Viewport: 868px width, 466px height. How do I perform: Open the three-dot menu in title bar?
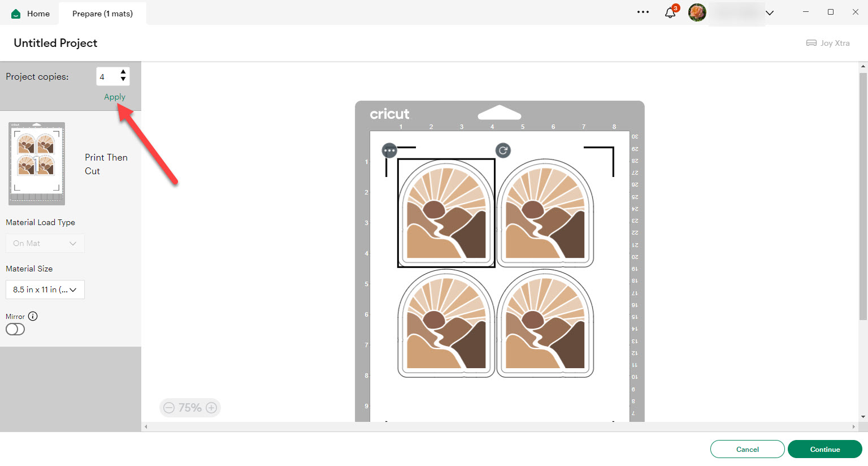(x=643, y=12)
